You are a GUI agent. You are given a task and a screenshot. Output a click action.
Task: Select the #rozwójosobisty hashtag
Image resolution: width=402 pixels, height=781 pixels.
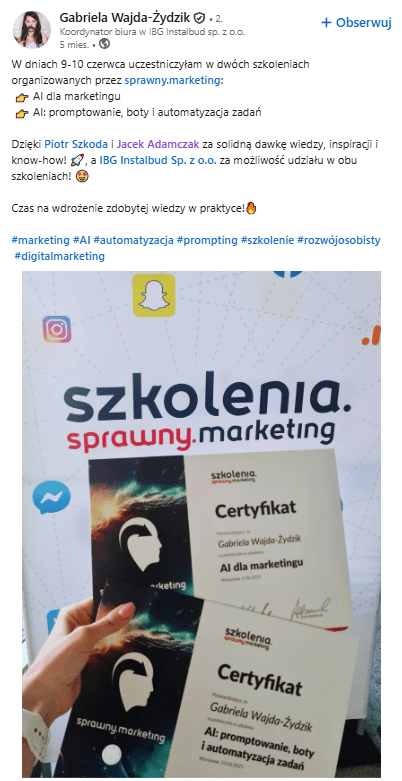click(x=339, y=240)
